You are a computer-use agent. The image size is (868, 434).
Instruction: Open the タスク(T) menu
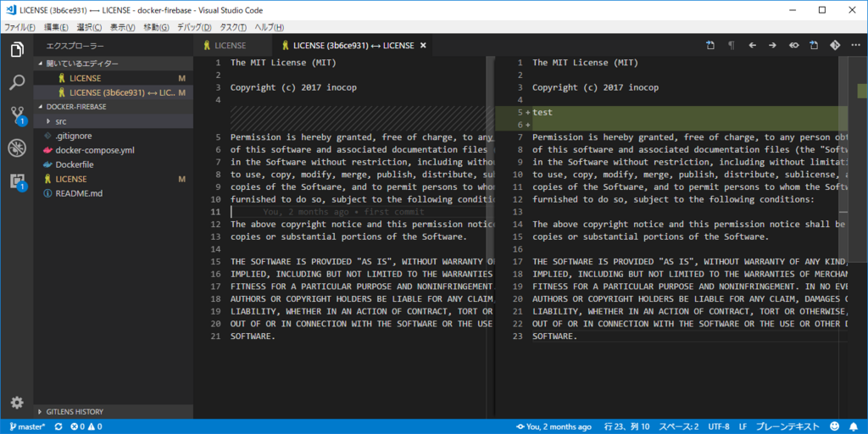point(232,27)
